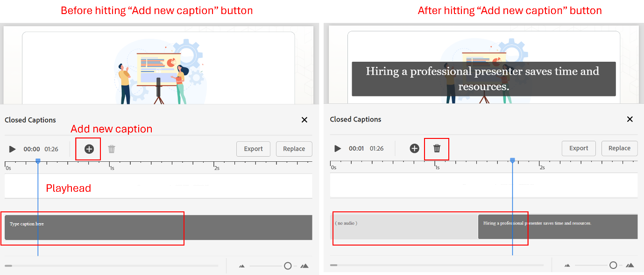Click the zoom-in triangle icon in the right panel
Viewport: 644px width, 275px height.
click(630, 265)
